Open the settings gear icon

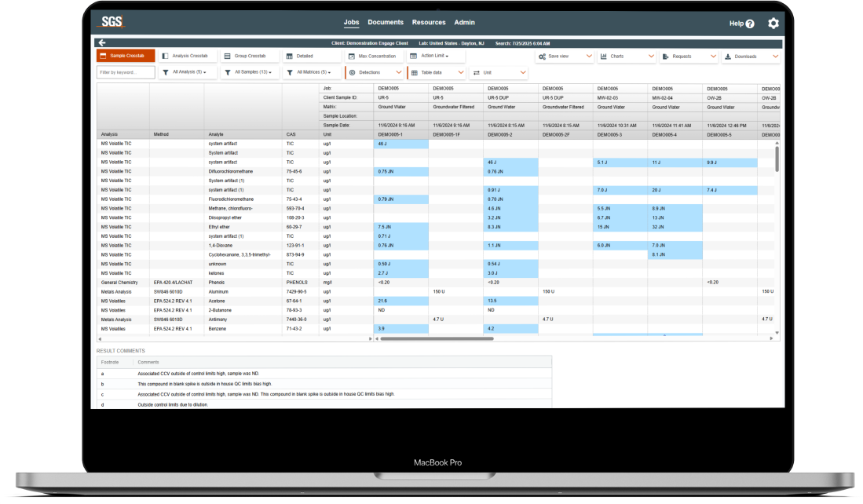click(x=773, y=24)
